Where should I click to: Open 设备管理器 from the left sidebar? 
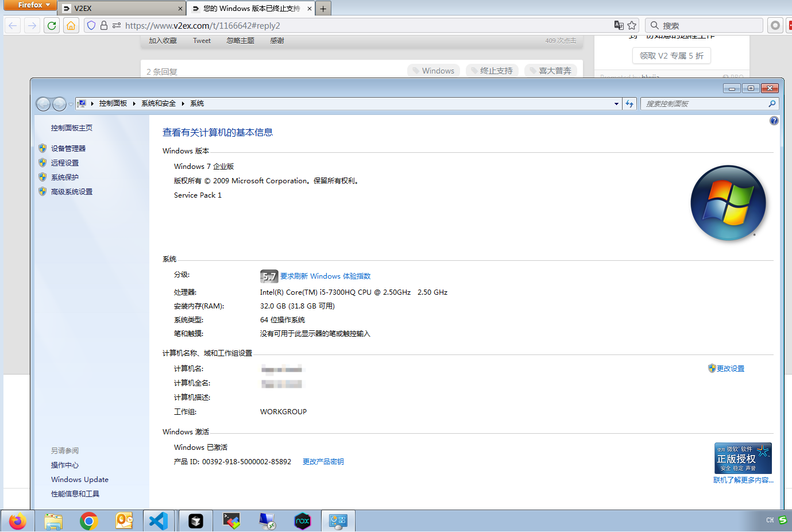68,148
